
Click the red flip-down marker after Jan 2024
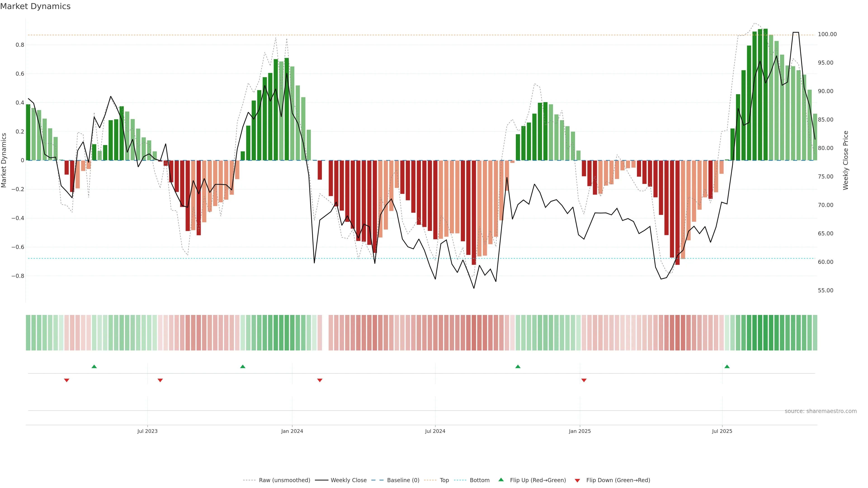pos(320,380)
